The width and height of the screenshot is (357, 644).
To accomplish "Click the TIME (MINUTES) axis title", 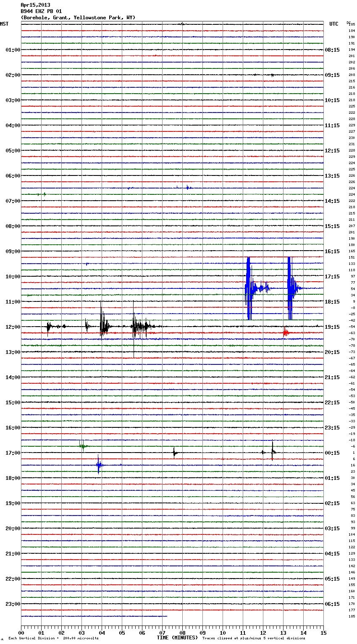I will pos(177,638).
